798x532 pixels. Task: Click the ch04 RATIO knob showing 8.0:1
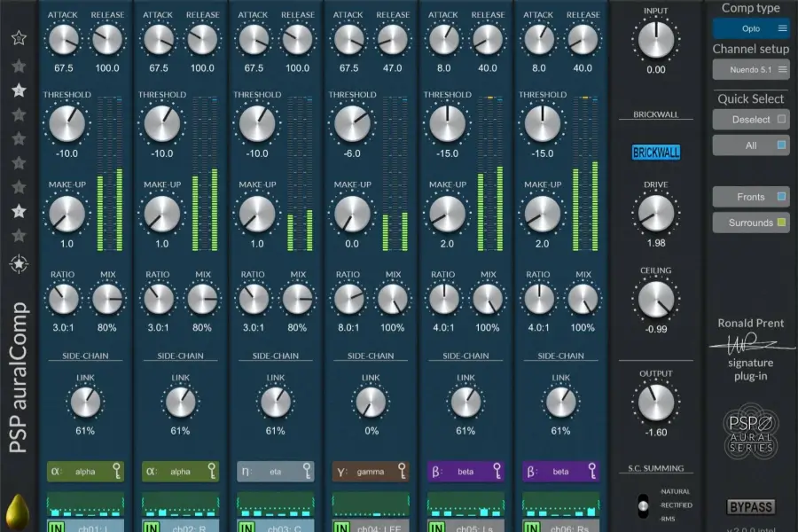click(348, 299)
